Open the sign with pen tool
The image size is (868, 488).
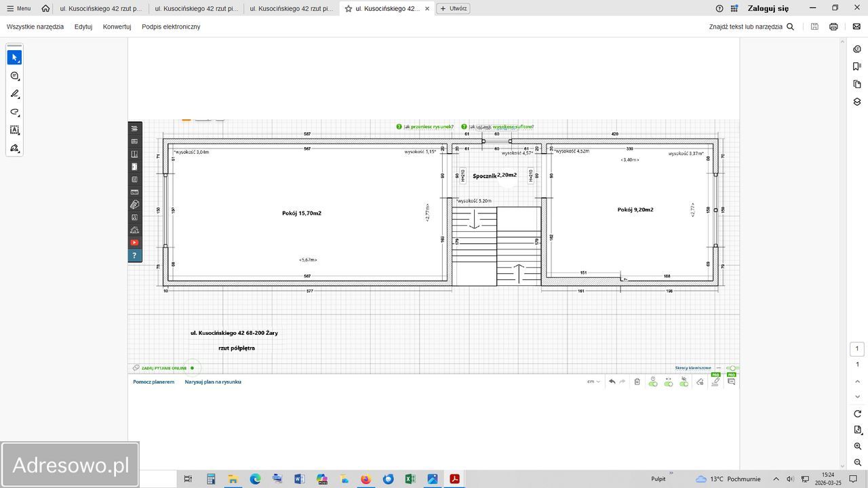14,148
